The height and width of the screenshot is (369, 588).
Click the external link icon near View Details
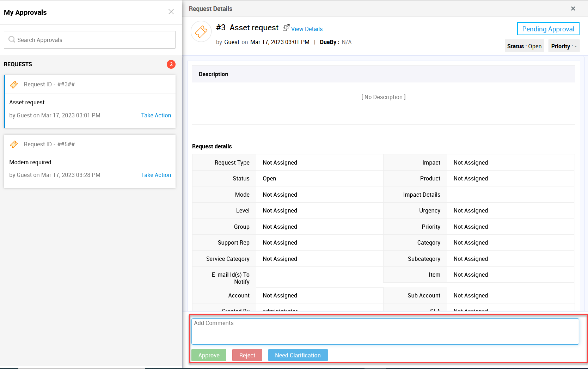(286, 27)
